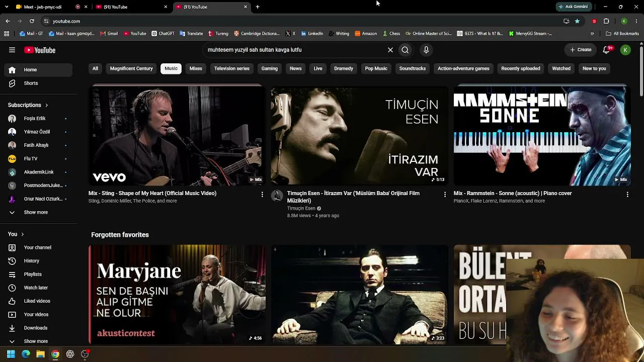Image resolution: width=644 pixels, height=362 pixels.
Task: Go back in browser history
Action: [8, 21]
